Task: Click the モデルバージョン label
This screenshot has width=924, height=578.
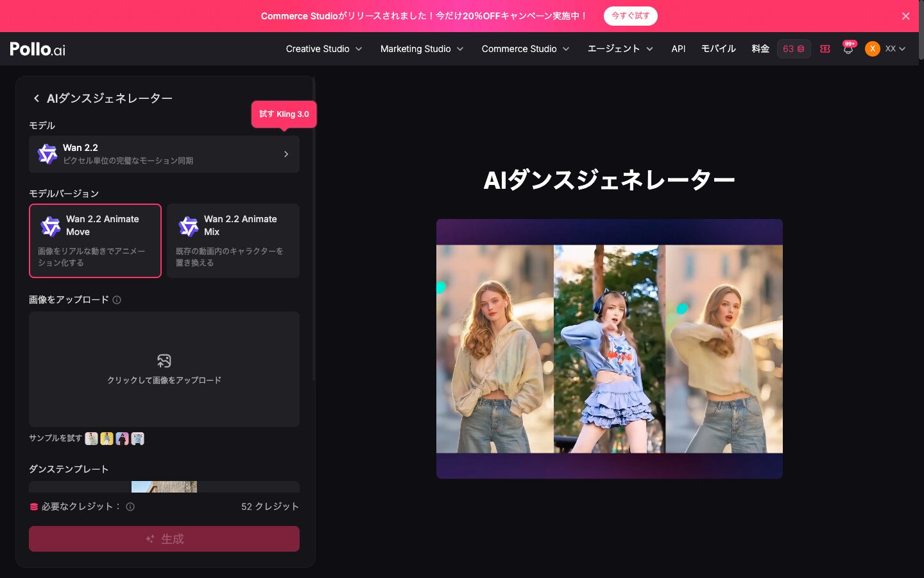Action: (64, 193)
